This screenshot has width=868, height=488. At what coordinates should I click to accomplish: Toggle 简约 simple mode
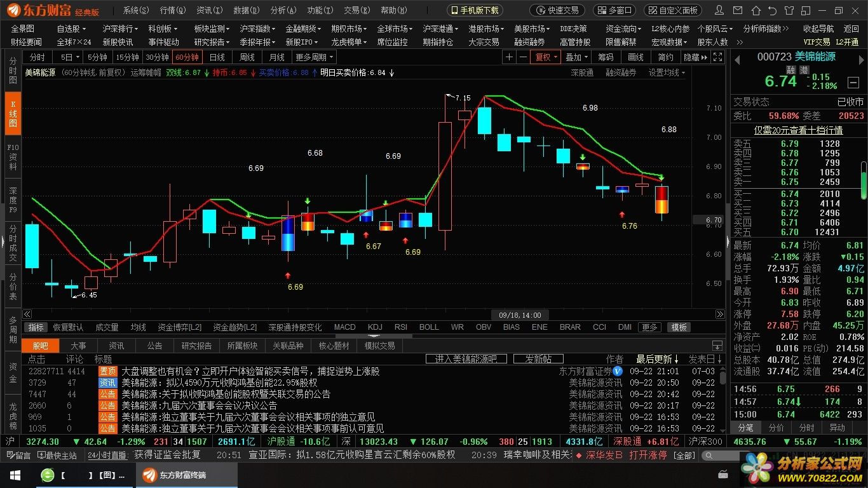pos(665,57)
